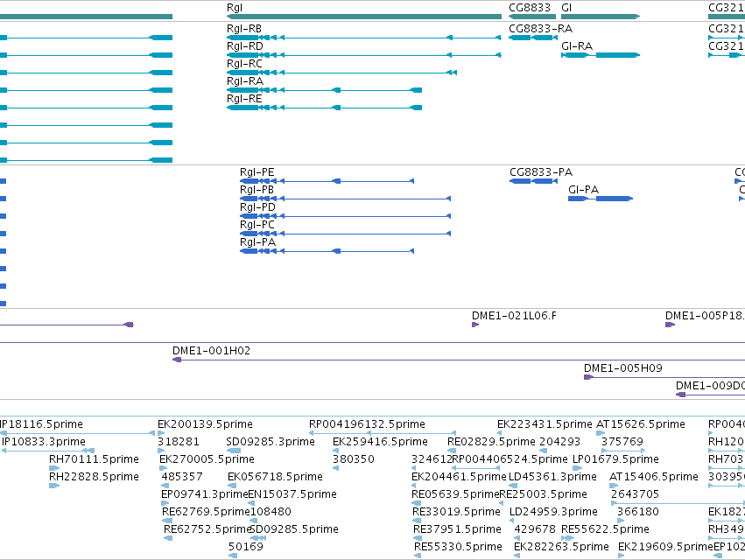Screen dimensions: 745x560
Task: Open the RH22828.5prime EST label
Action: click(x=94, y=477)
